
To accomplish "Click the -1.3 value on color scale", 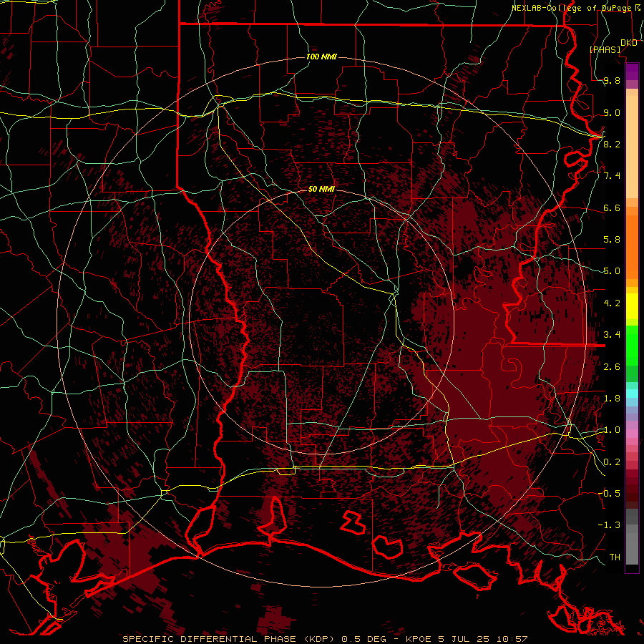I will (x=609, y=525).
